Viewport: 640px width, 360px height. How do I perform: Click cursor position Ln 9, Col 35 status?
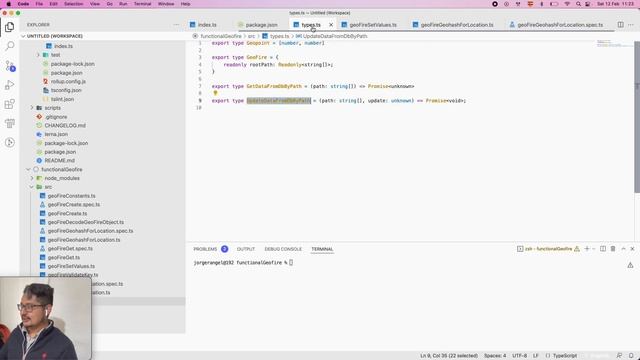tap(449, 356)
